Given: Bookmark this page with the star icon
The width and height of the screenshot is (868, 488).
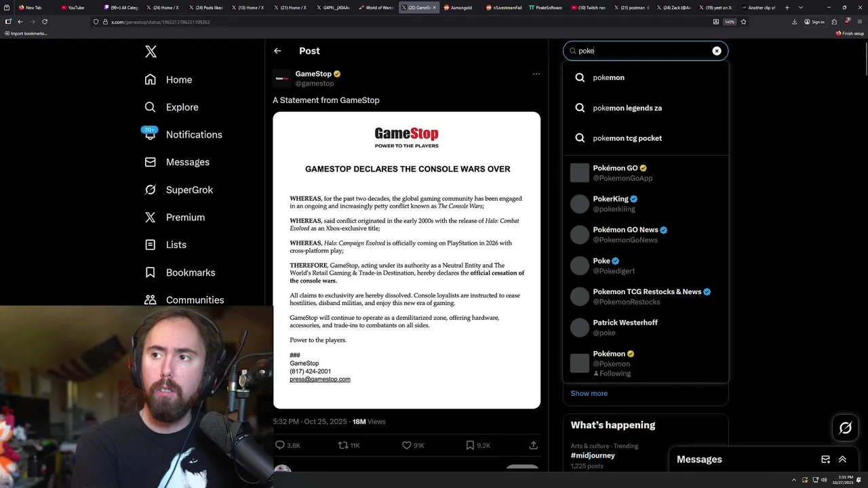Looking at the screenshot, I should tap(743, 22).
